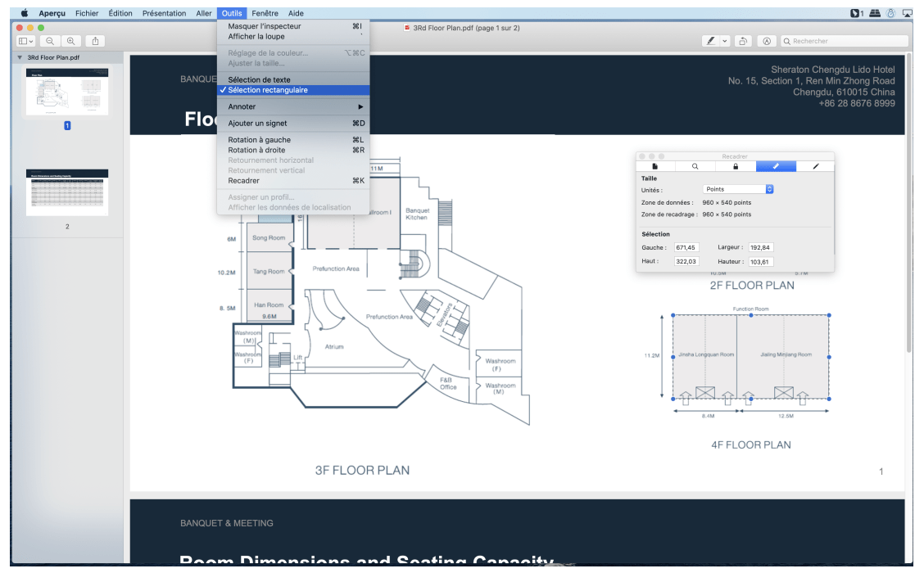924x573 pixels.
Task: Choose Afficher la loupe
Action: [293, 37]
